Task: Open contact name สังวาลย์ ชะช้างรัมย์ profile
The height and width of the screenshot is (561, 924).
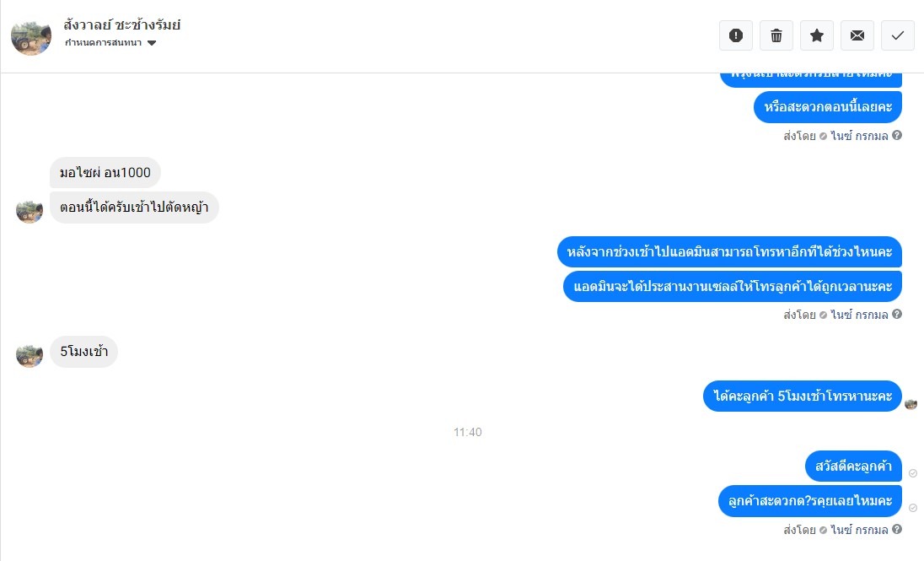Action: tap(122, 24)
